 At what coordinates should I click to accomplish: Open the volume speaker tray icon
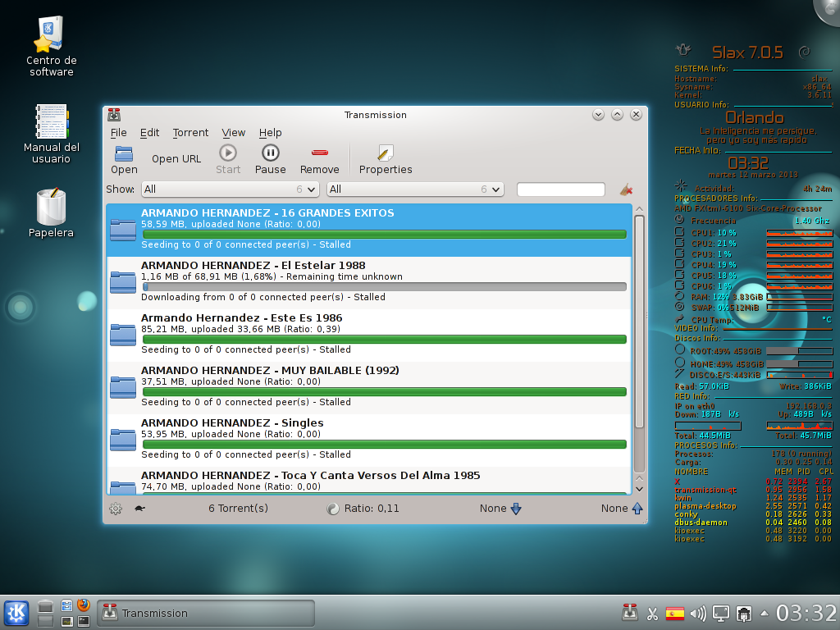pyautogui.click(x=698, y=614)
